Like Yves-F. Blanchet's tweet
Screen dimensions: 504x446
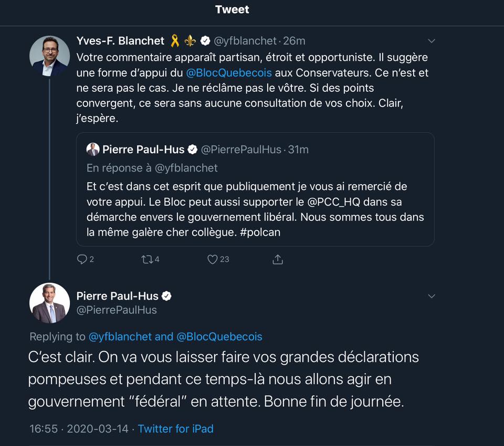pyautogui.click(x=213, y=259)
